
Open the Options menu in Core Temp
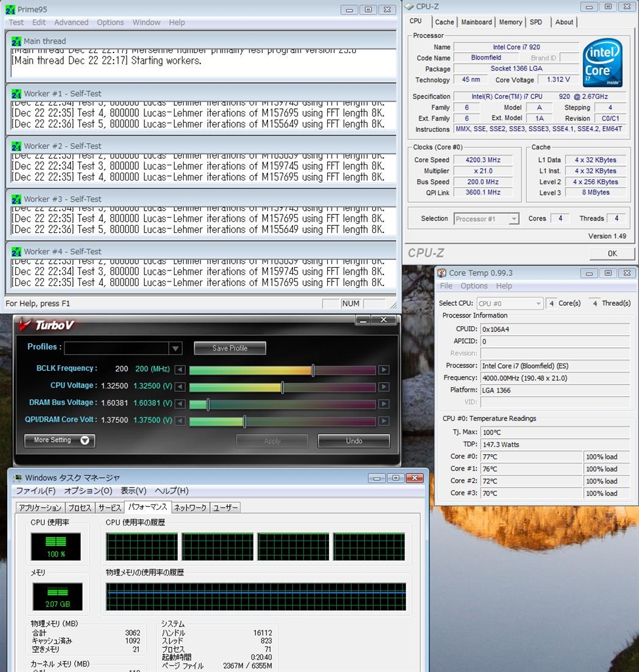coord(474,286)
